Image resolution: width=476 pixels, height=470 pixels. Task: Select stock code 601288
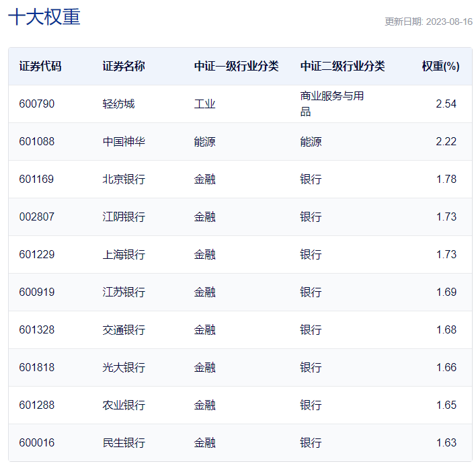click(x=37, y=405)
